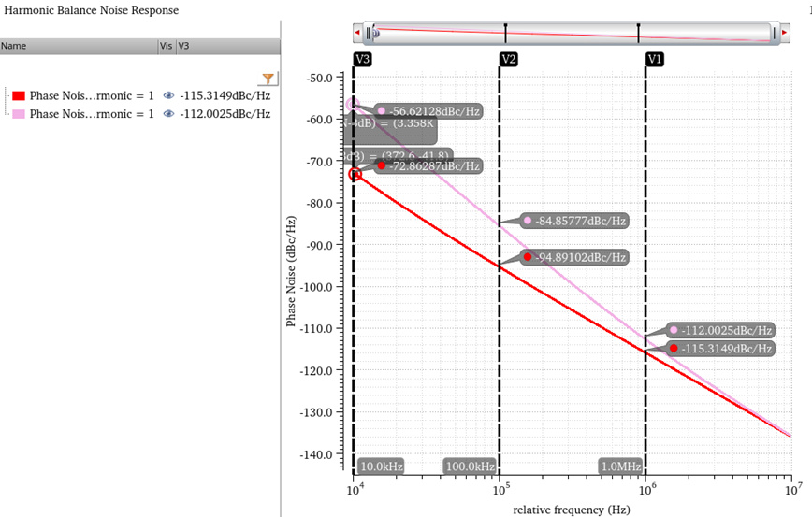Click the left handle of the zoom slider

point(370,34)
